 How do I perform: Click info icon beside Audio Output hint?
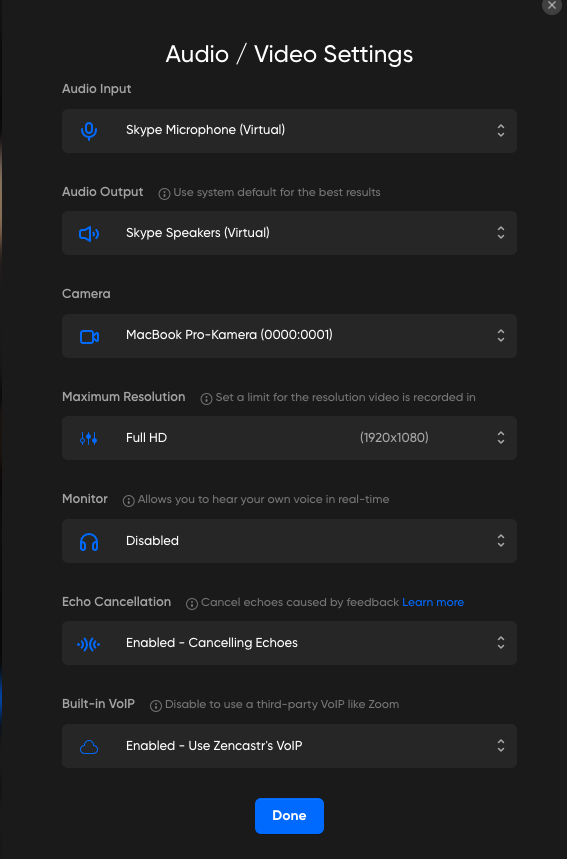tap(164, 193)
